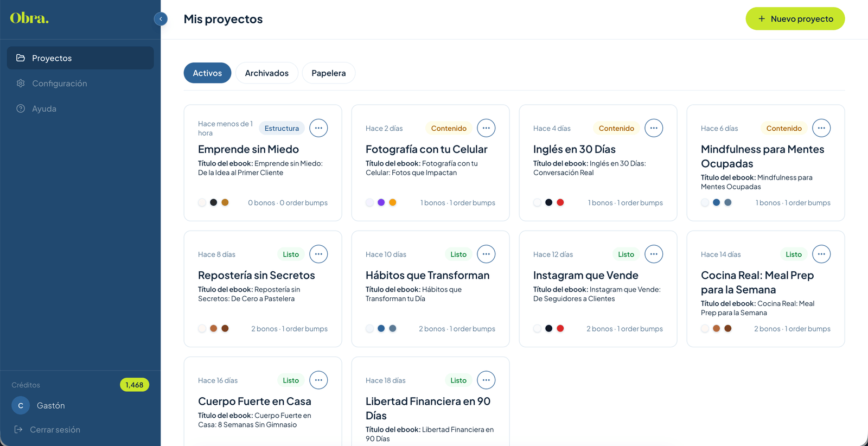This screenshot has width=868, height=446.
Task: Click 'Hace 2 días' timestamp
Action: tap(384, 128)
